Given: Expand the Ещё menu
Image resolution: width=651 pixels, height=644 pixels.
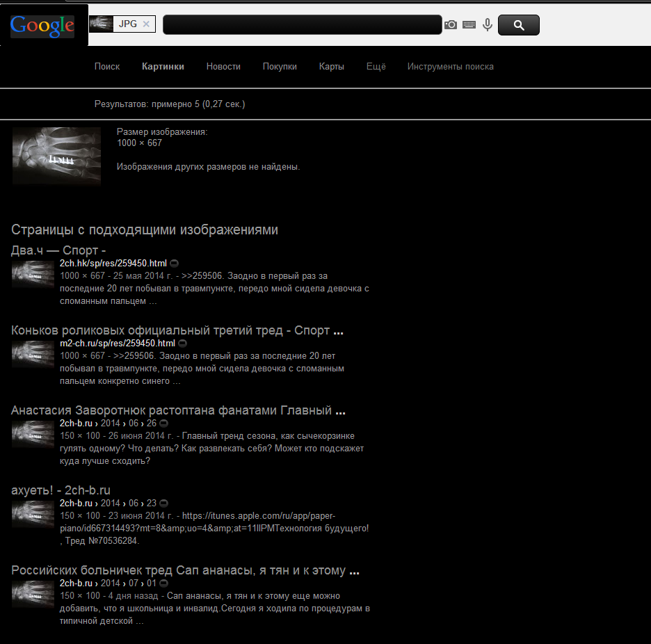Looking at the screenshot, I should 376,67.
